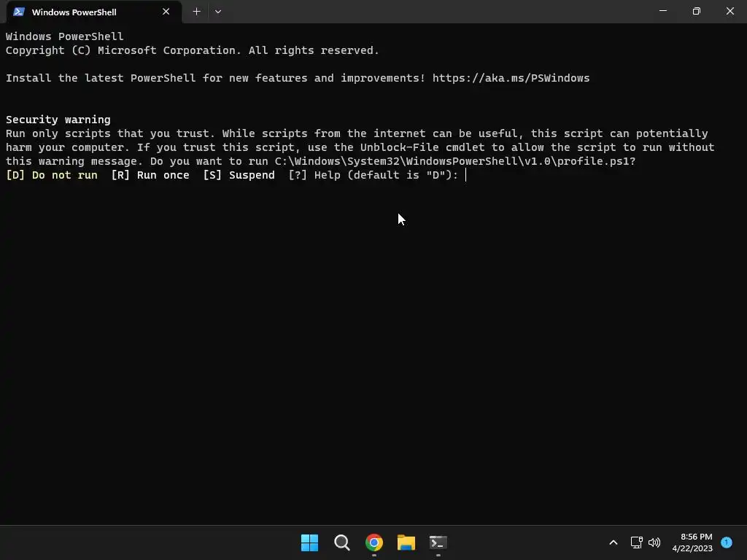Click the "[?] Help" option text
The image size is (747, 560).
pos(314,175)
